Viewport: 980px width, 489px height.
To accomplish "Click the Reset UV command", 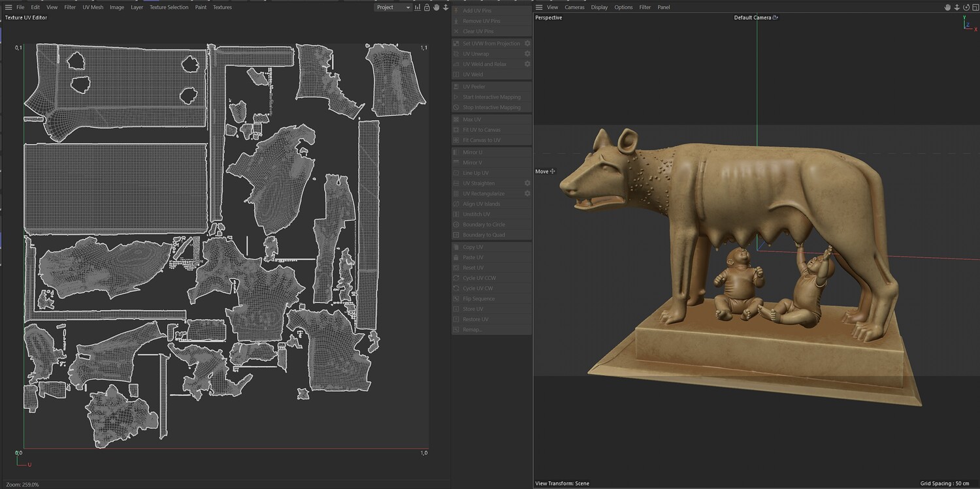I will tap(491, 268).
